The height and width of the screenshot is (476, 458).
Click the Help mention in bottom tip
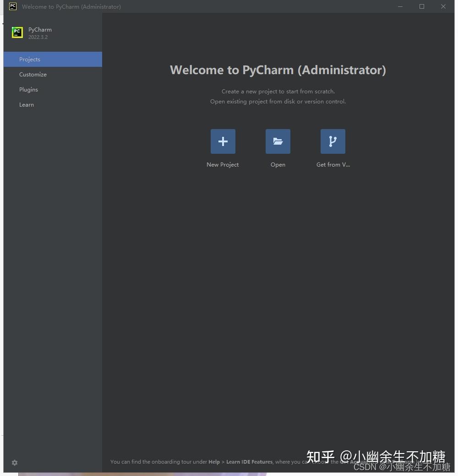click(x=213, y=462)
